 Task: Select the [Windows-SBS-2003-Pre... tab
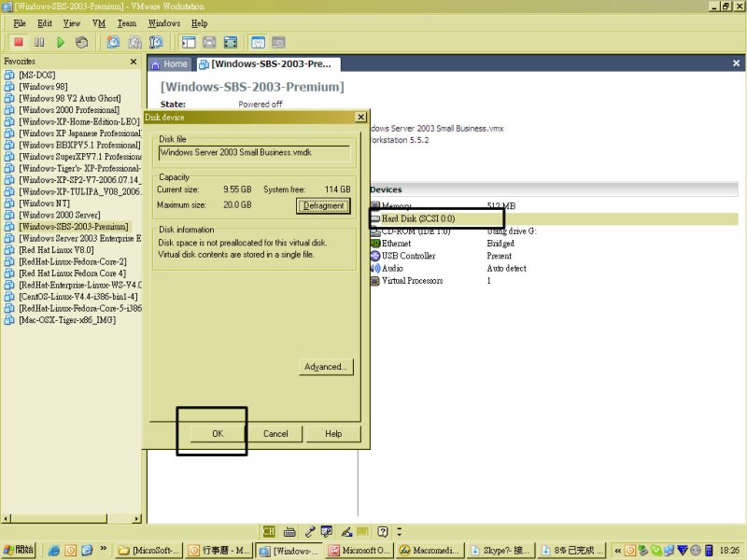tap(267, 64)
